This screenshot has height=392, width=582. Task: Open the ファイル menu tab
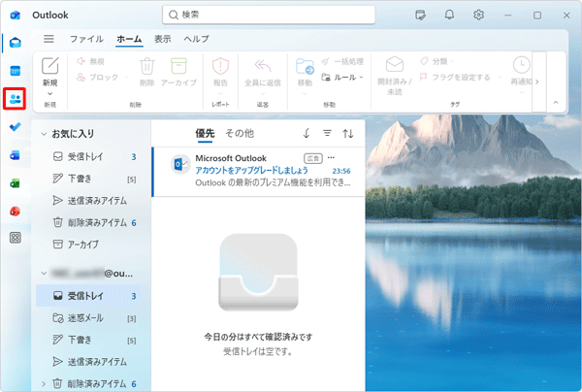[x=86, y=39]
